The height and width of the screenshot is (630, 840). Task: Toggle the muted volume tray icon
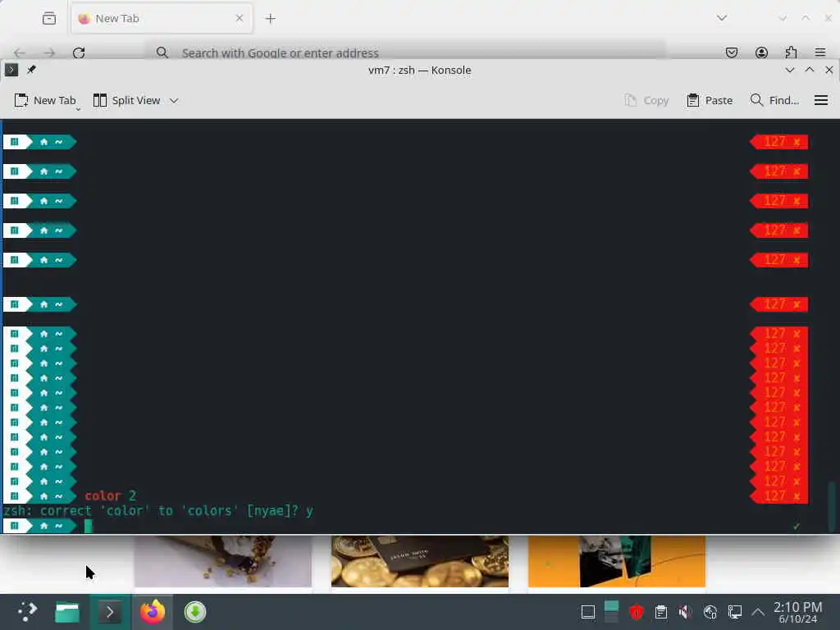coord(685,612)
